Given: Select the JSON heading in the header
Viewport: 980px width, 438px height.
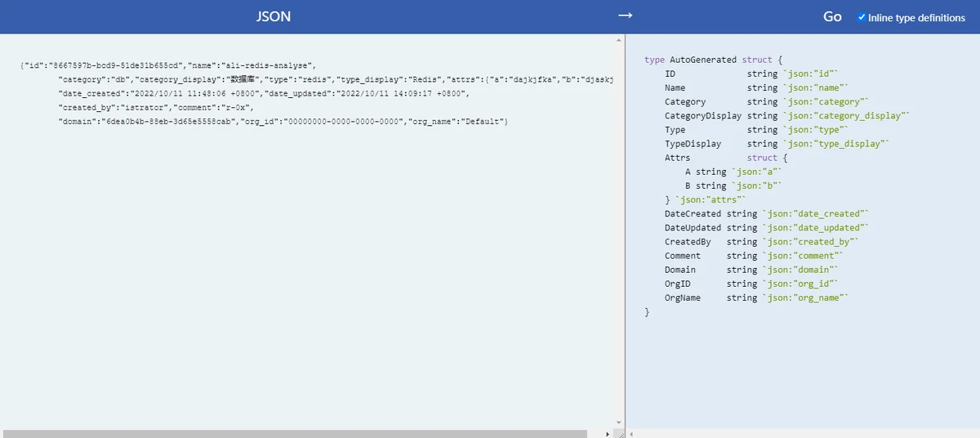Looking at the screenshot, I should pos(274,16).
